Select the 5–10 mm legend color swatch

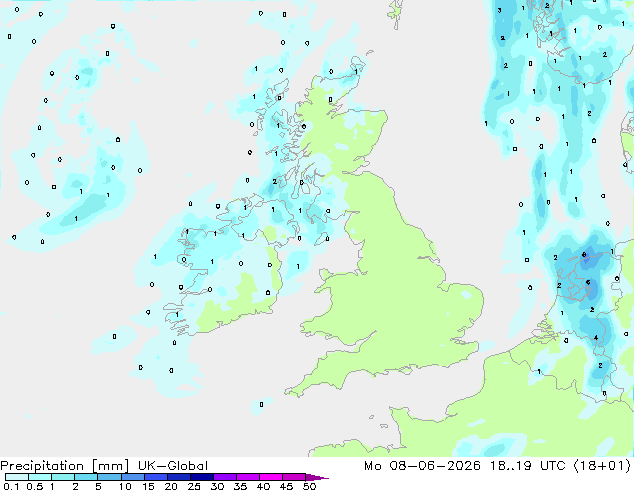(110, 477)
